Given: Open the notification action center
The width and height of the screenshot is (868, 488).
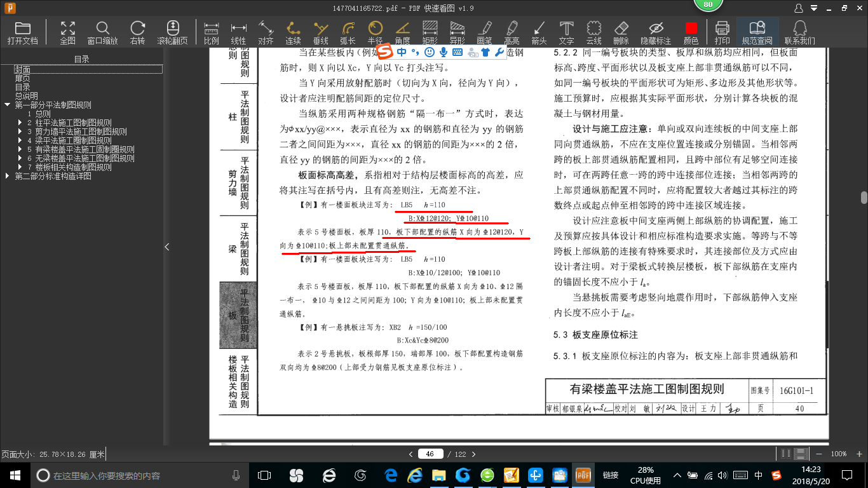Looking at the screenshot, I should click(847, 475).
